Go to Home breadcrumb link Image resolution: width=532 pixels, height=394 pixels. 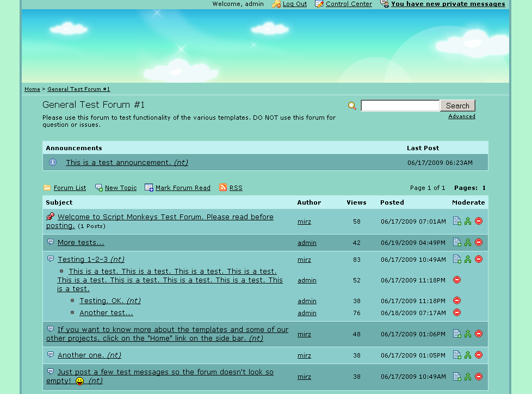(32, 89)
